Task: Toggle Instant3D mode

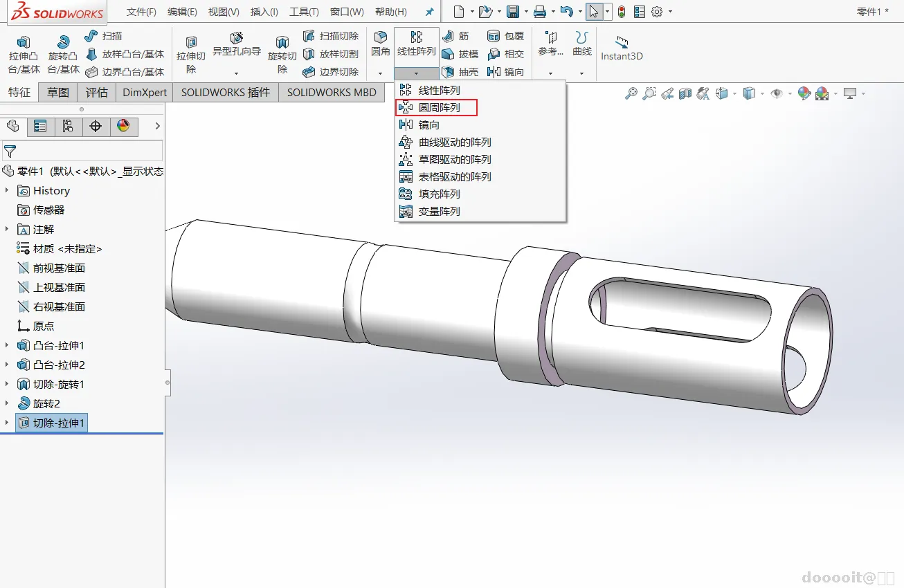Action: click(621, 48)
